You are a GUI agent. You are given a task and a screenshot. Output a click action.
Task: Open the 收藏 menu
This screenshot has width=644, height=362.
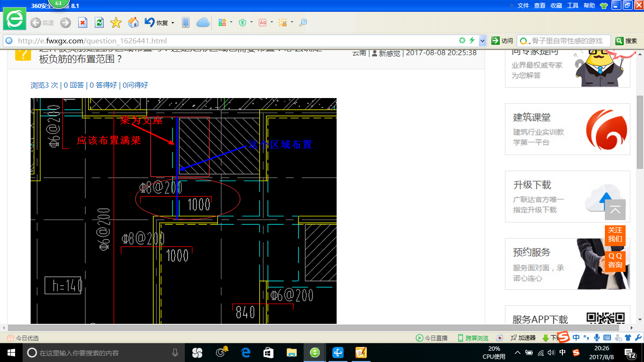[556, 6]
